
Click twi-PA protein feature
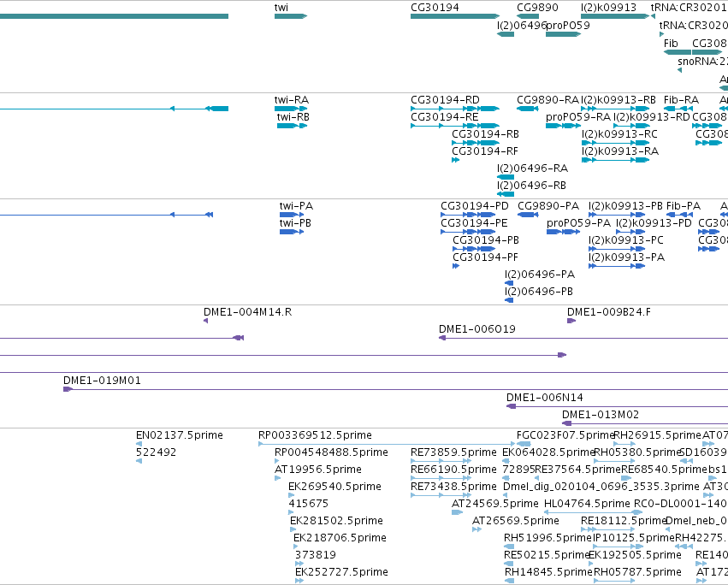[x=292, y=215]
